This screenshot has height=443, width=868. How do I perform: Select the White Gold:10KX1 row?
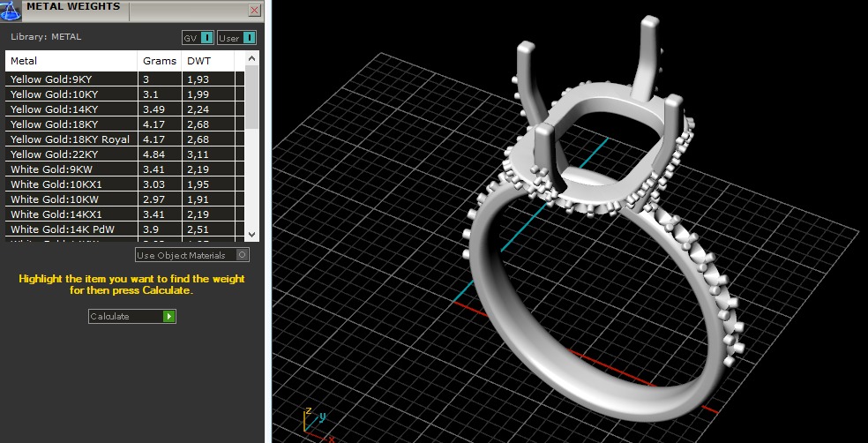(x=125, y=184)
